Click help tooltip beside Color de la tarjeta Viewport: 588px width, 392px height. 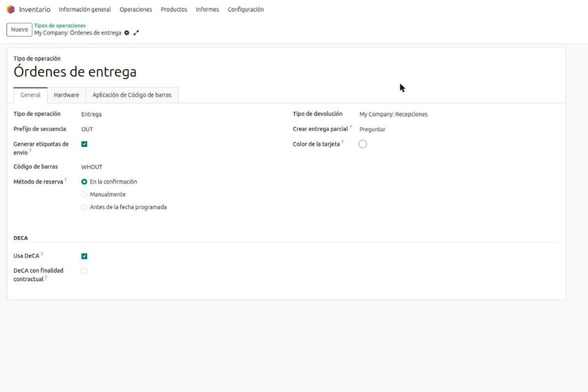point(343,142)
